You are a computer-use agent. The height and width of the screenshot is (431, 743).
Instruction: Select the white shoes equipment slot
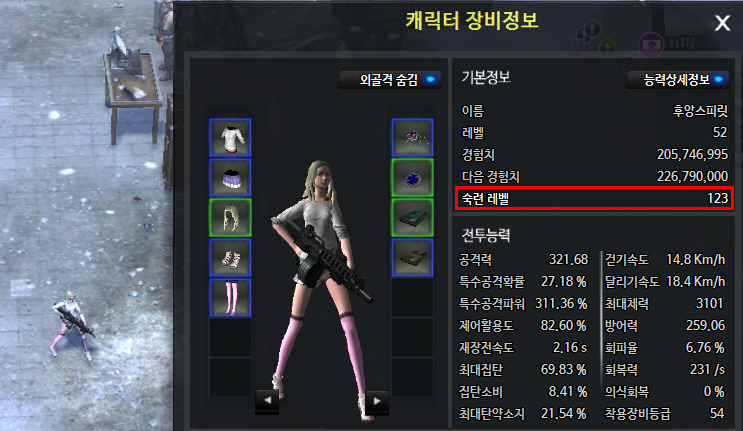230,258
